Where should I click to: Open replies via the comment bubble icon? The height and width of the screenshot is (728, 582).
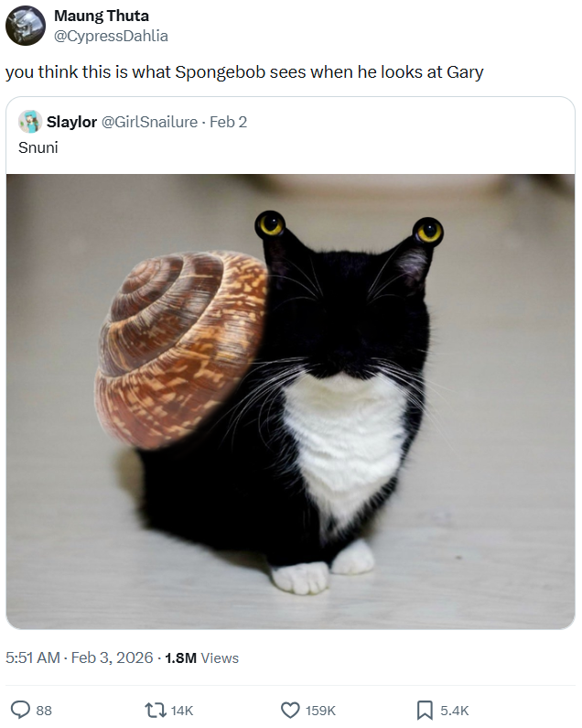coord(20,710)
